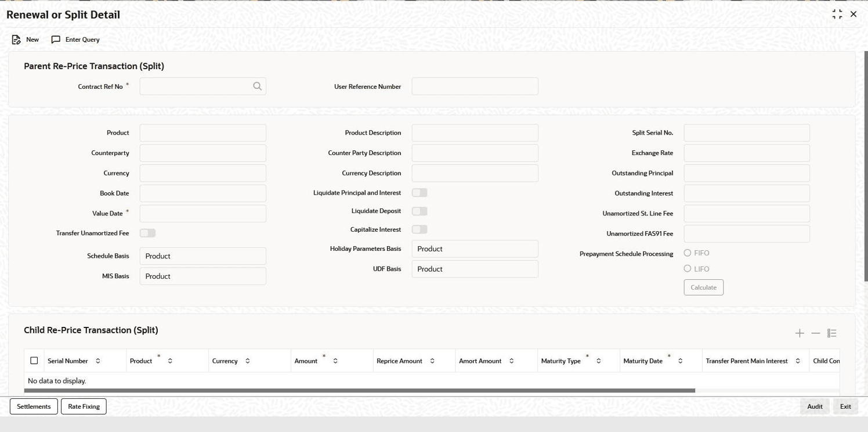The height and width of the screenshot is (432, 868).
Task: Select FIFO prepayment schedule processing
Action: [x=688, y=253]
